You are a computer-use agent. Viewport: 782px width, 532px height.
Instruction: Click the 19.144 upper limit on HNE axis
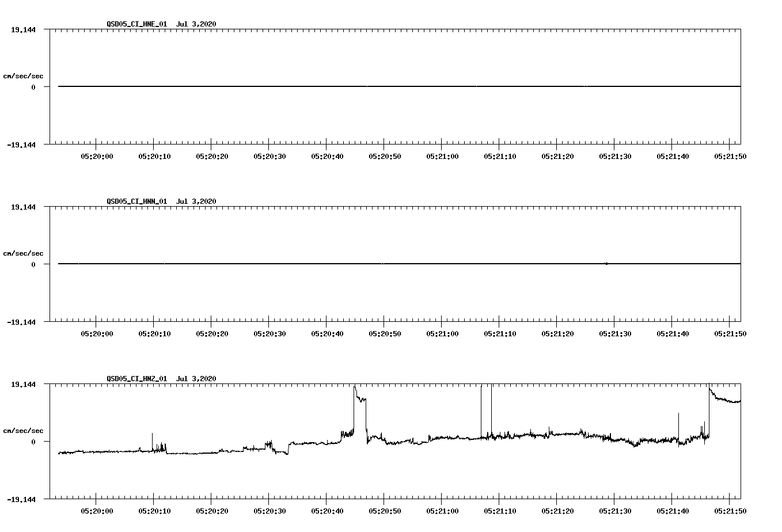(23, 29)
